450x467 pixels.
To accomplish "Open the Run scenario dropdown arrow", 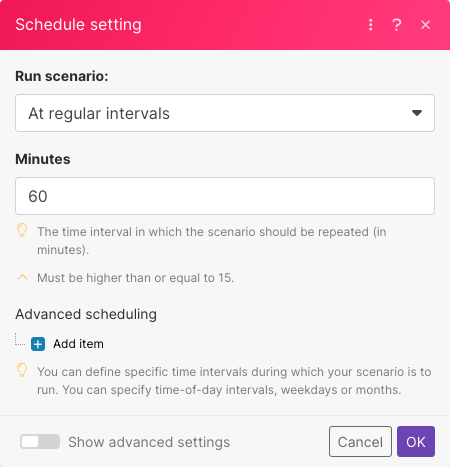I will pos(417,113).
